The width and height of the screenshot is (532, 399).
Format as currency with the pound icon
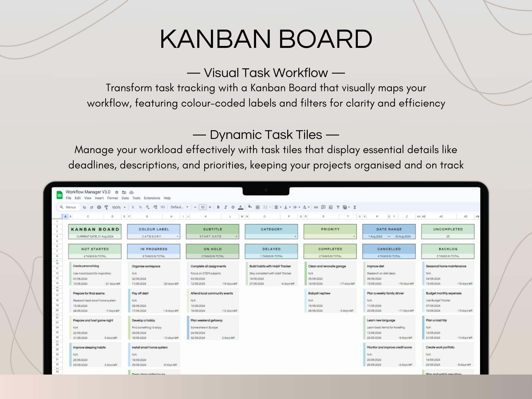click(x=133, y=207)
